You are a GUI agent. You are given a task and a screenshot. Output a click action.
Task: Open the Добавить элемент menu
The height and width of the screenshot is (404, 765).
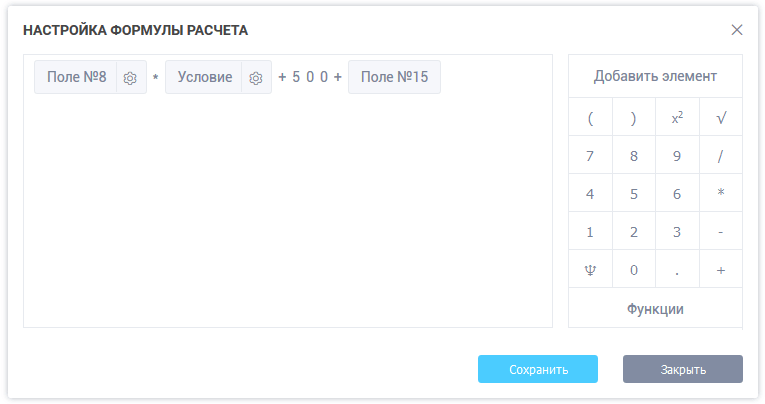click(x=655, y=76)
